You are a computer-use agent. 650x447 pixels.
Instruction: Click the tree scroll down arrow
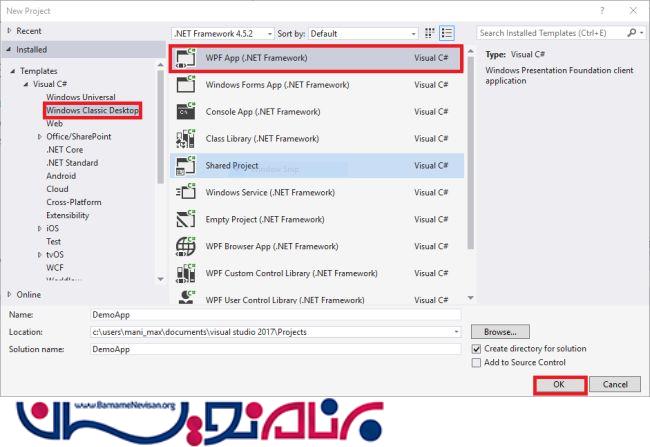pos(160,279)
